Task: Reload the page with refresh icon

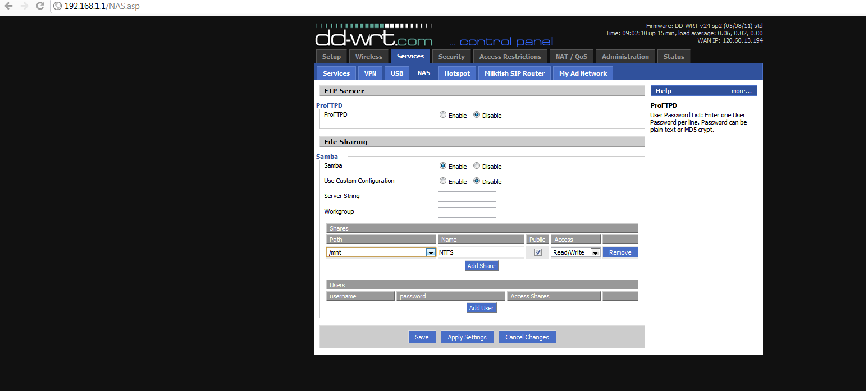Action: [40, 6]
